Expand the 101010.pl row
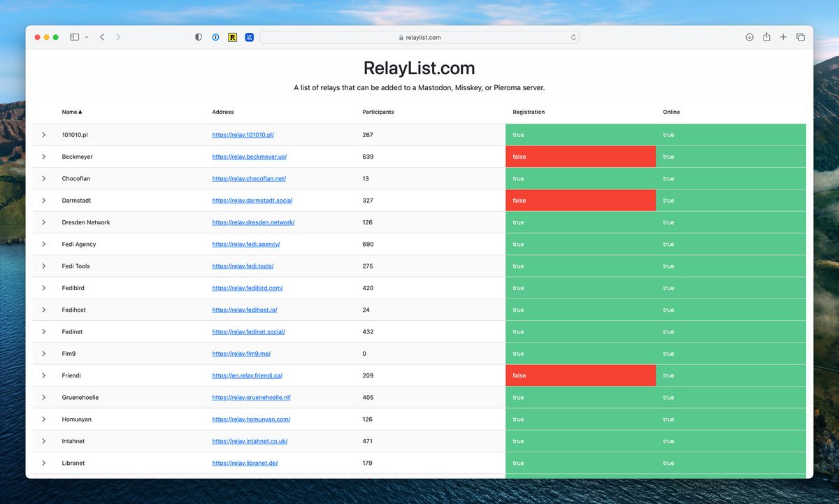Image resolution: width=839 pixels, height=504 pixels. point(43,135)
